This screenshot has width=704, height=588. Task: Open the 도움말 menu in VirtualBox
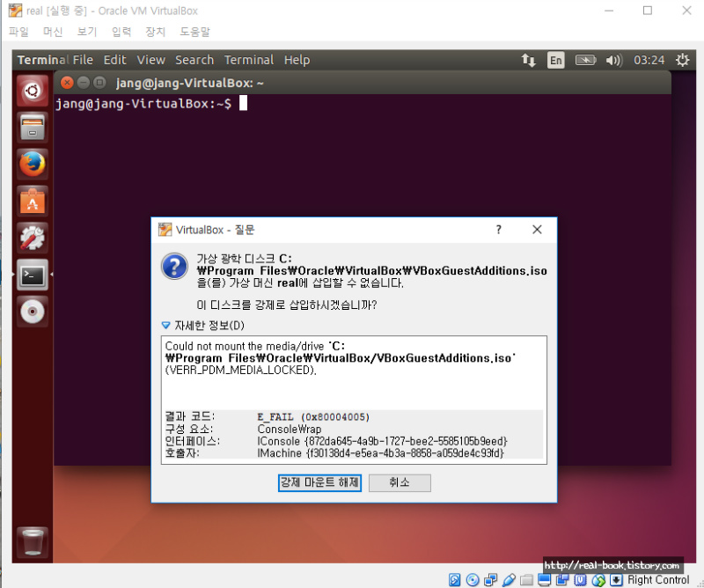coord(194,32)
